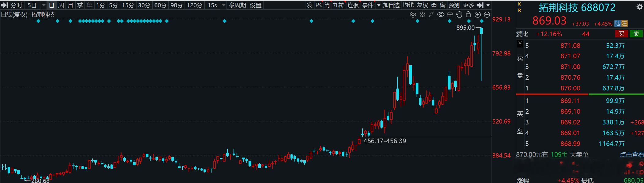The height and width of the screenshot is (183, 644).
Task: Open the dropdown arrow beside 5日
Action: pos(43,5)
